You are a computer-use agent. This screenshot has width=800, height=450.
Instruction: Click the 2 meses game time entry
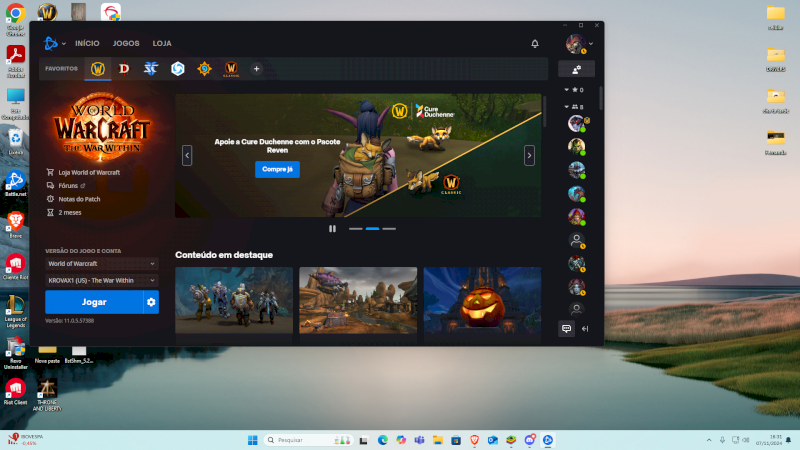click(64, 212)
